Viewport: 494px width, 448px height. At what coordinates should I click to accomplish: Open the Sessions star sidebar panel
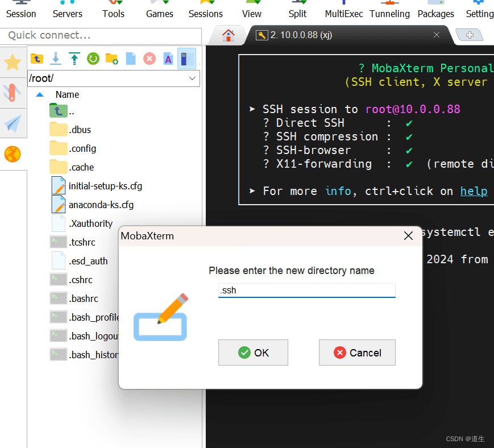point(13,62)
